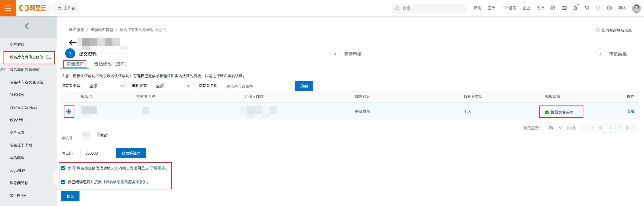The width and height of the screenshot is (644, 206).
Task: Click the 提交 button
Action: (x=70, y=196)
